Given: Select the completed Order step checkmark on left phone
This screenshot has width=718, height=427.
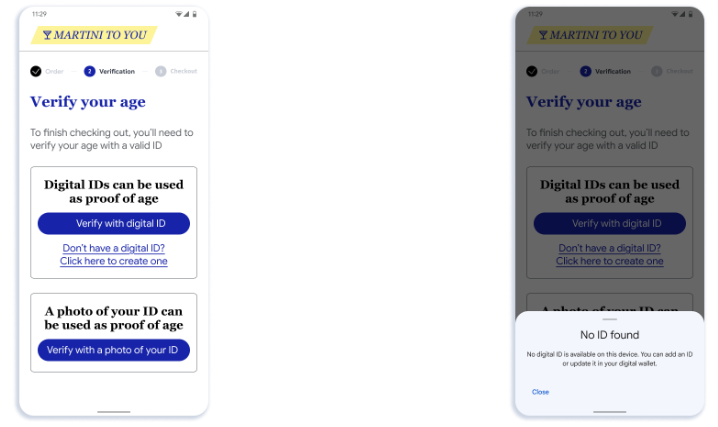Looking at the screenshot, I should (36, 71).
